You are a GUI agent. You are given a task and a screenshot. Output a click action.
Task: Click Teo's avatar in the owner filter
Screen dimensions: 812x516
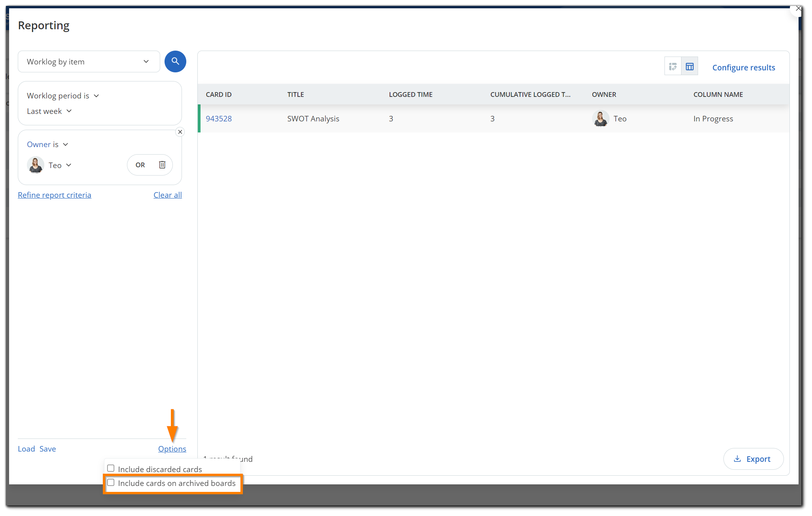coord(36,165)
